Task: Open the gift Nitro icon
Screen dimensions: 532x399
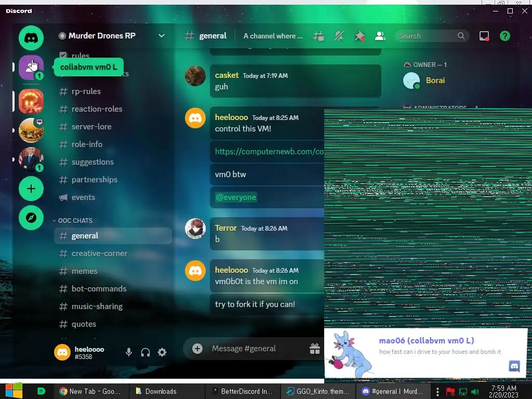Action: pos(314,349)
